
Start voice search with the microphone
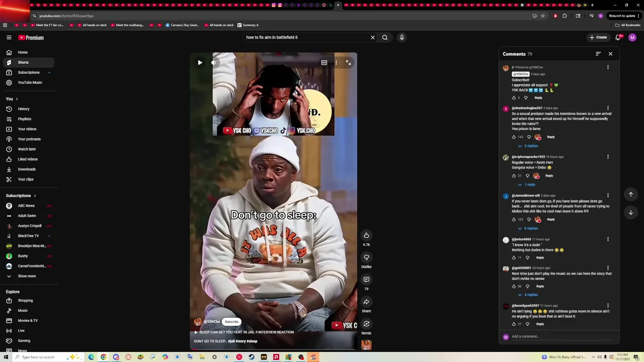coord(402,37)
